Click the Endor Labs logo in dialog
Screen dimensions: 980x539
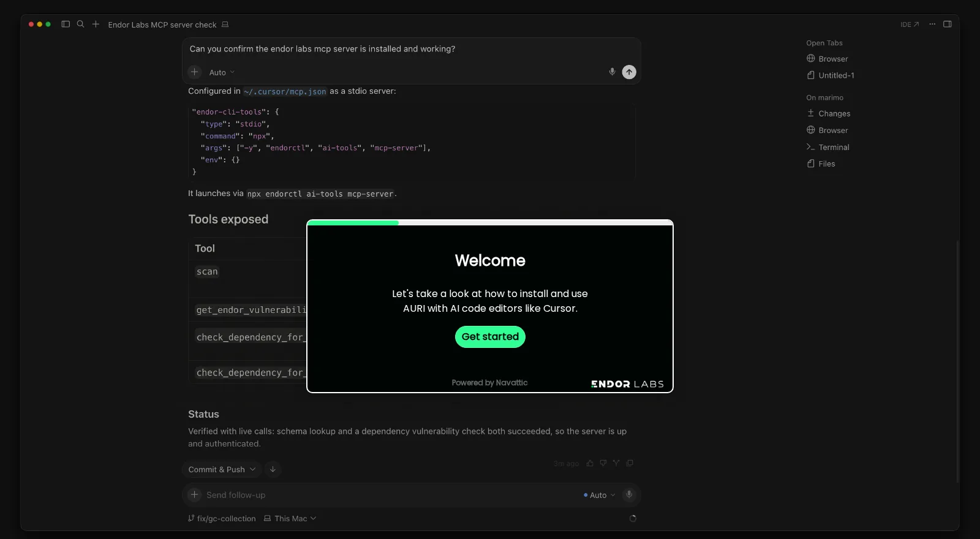pyautogui.click(x=627, y=384)
